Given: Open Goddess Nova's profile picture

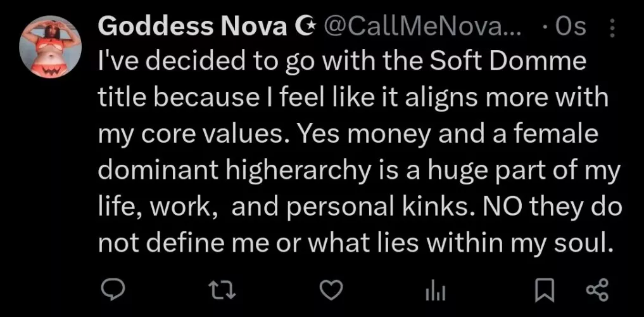Looking at the screenshot, I should click(x=51, y=46).
